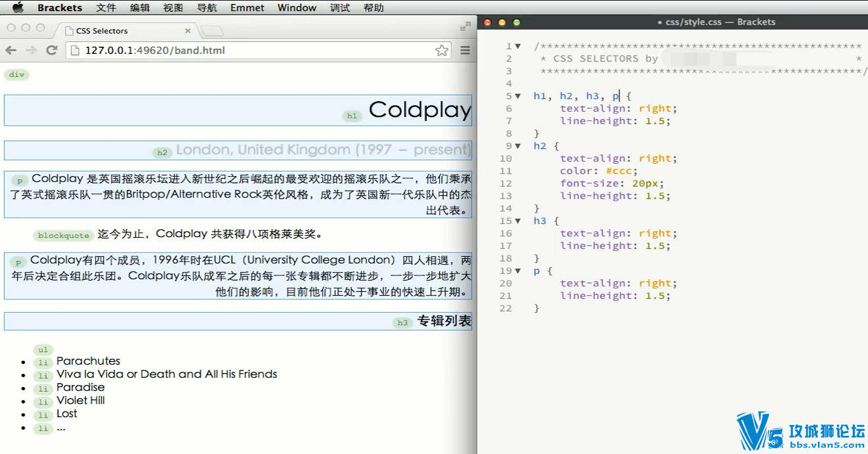Enter fullscreen with the browser's expand icon

pyautogui.click(x=466, y=26)
